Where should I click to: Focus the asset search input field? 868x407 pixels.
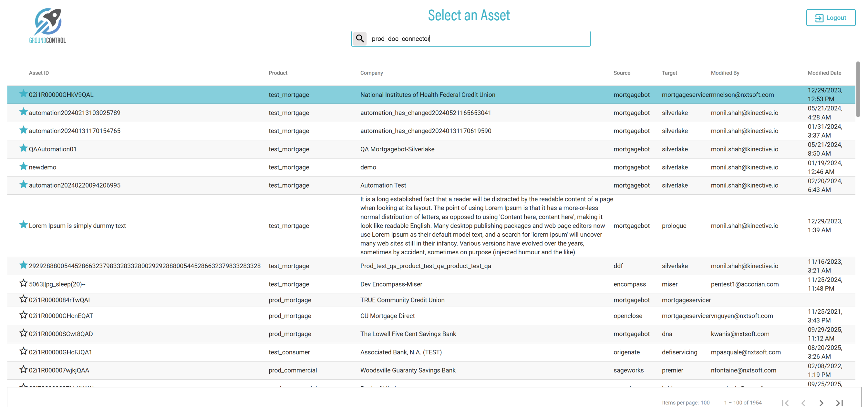(x=479, y=39)
